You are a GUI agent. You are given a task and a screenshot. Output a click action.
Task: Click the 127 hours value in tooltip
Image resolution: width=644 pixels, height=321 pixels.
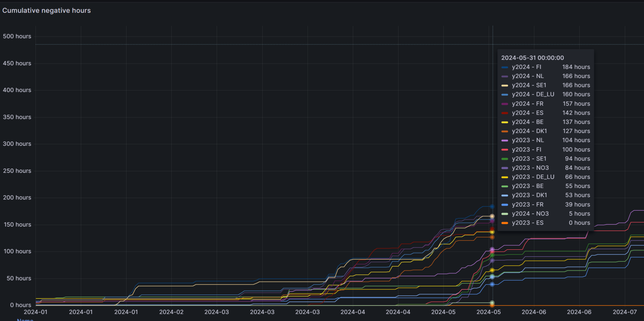pyautogui.click(x=577, y=131)
